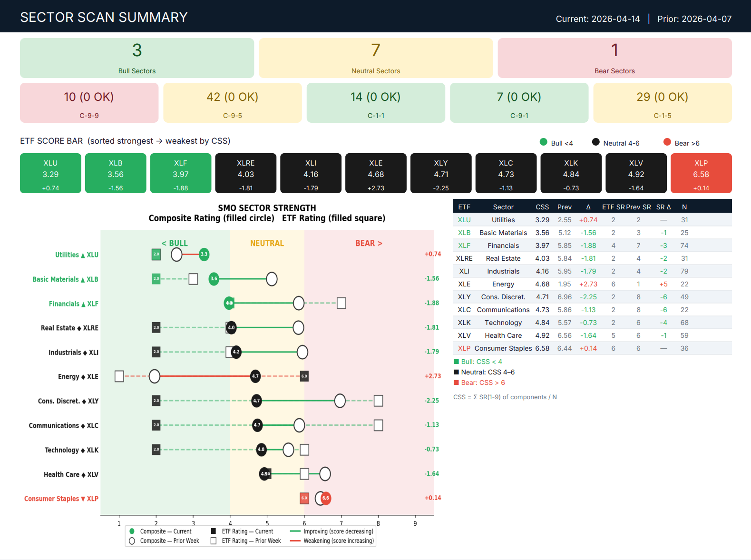Click the Energy 4.7 composite marker
This screenshot has width=751, height=560.
pyautogui.click(x=255, y=376)
